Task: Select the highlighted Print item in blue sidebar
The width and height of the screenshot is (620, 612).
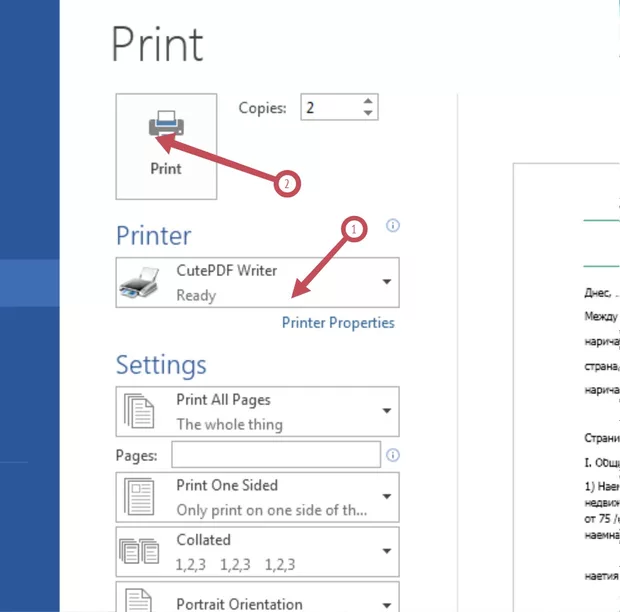Action: pos(30,283)
